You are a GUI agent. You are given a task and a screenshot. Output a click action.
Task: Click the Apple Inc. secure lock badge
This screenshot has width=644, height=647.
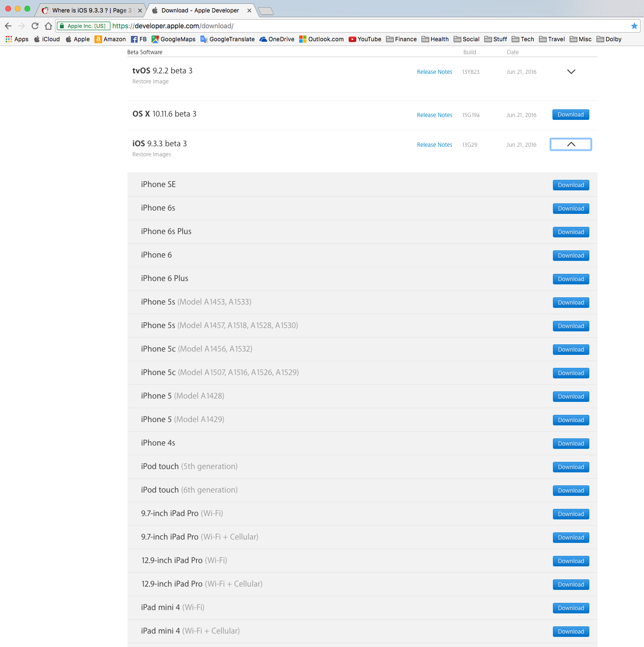(83, 26)
